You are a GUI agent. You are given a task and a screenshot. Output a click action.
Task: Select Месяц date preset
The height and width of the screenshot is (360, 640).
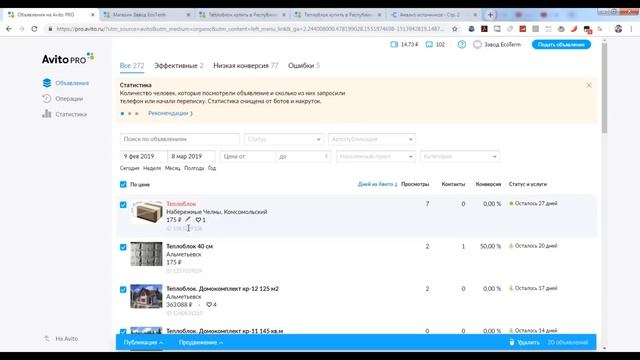pyautogui.click(x=173, y=168)
